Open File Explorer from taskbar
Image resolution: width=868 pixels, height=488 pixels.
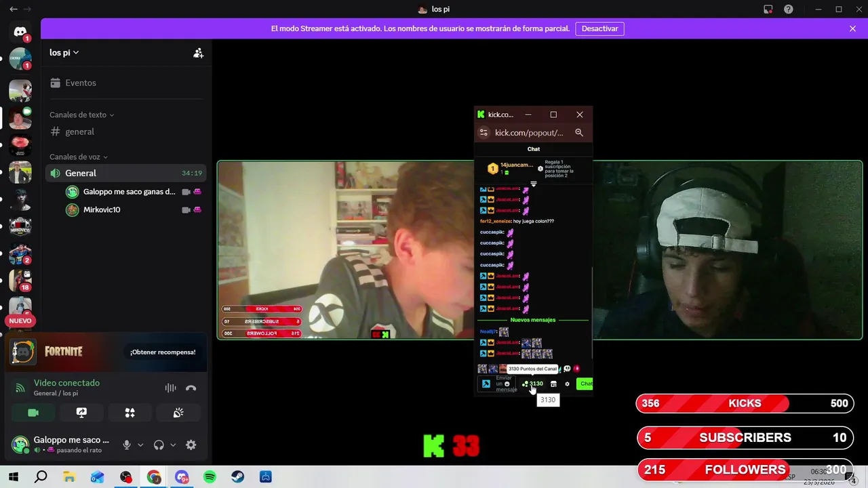point(69,477)
